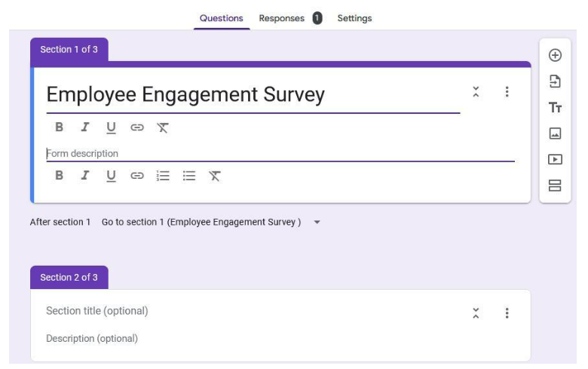
Task: Collapse Section 2 with the chevron icon
Action: [x=476, y=313]
